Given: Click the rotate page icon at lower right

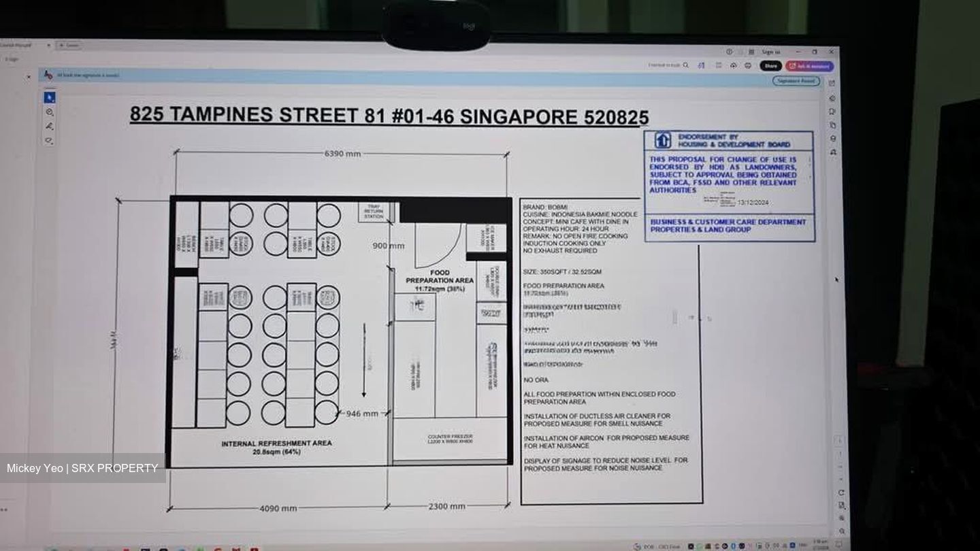Looking at the screenshot, I should (x=841, y=492).
